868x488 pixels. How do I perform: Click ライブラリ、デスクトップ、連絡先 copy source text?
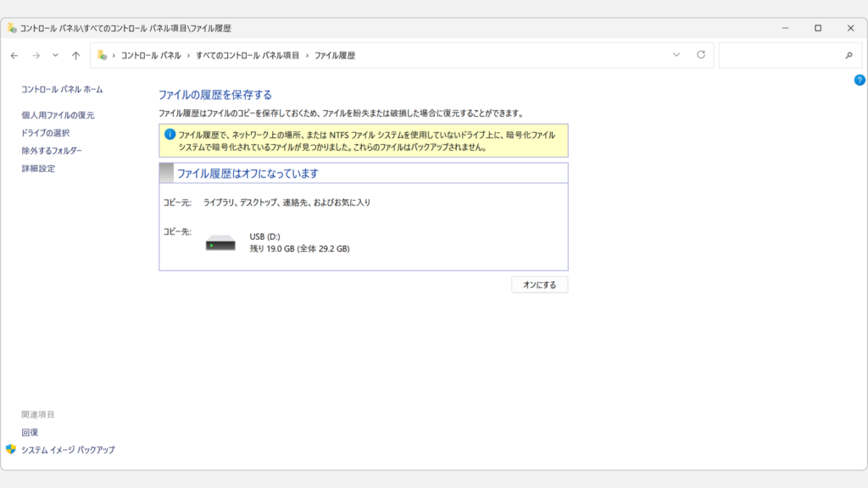pos(287,202)
